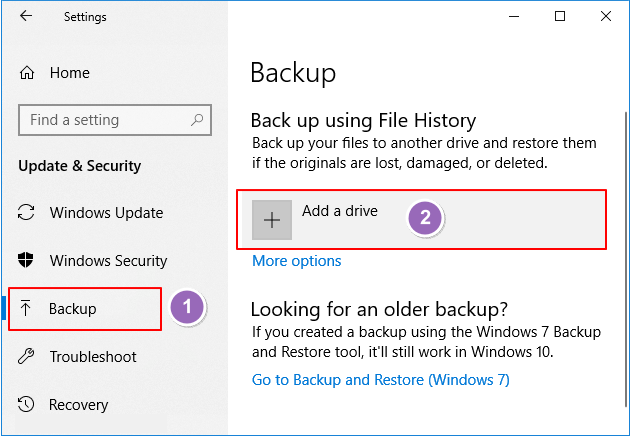The width and height of the screenshot is (630, 436).
Task: Click the Home house icon
Action: (27, 73)
